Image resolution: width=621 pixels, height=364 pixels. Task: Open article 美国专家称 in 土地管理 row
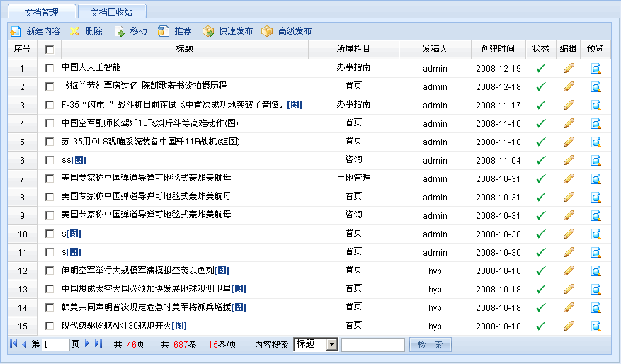(146, 178)
